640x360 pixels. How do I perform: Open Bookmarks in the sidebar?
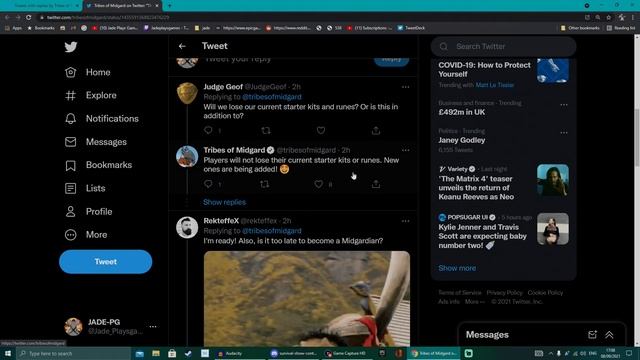98,165
